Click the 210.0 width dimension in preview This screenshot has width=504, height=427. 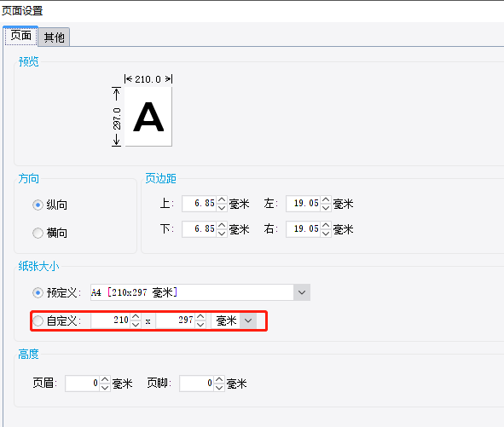[x=148, y=79]
